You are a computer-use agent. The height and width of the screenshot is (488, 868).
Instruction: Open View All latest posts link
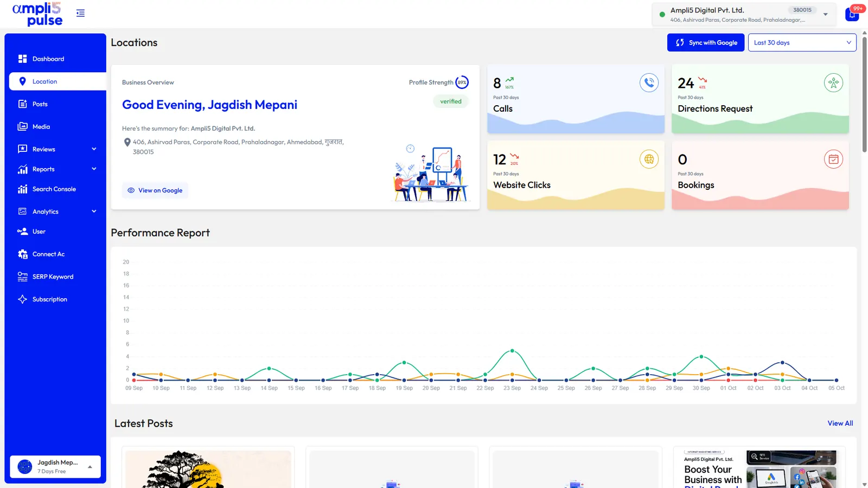click(x=840, y=423)
